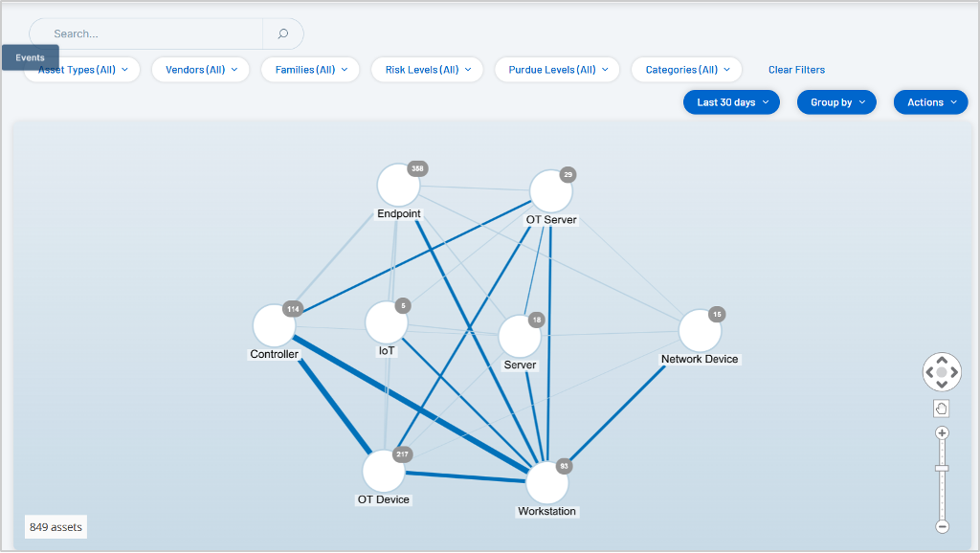980x553 pixels.
Task: Open the Vendors (All) filter dropdown
Action: 201,69
